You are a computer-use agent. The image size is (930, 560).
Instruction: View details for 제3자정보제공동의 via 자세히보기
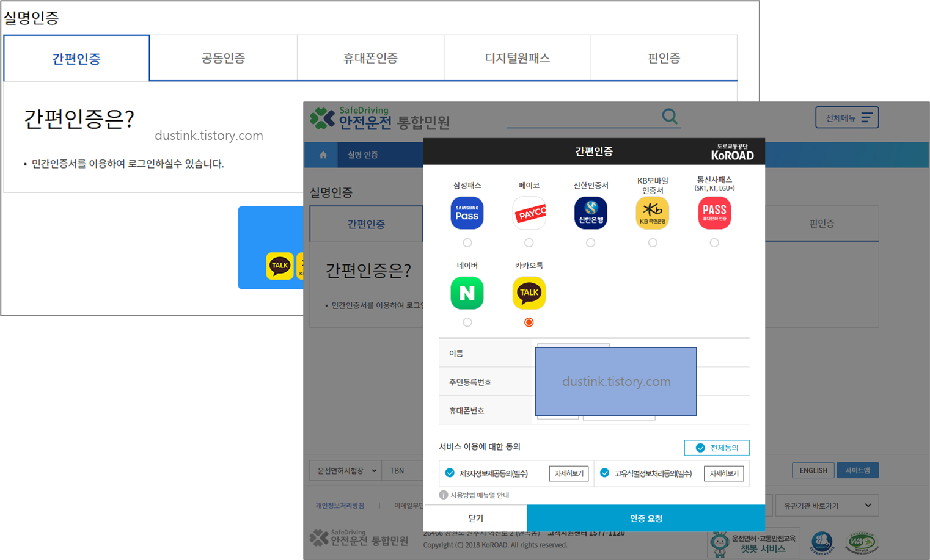point(568,473)
